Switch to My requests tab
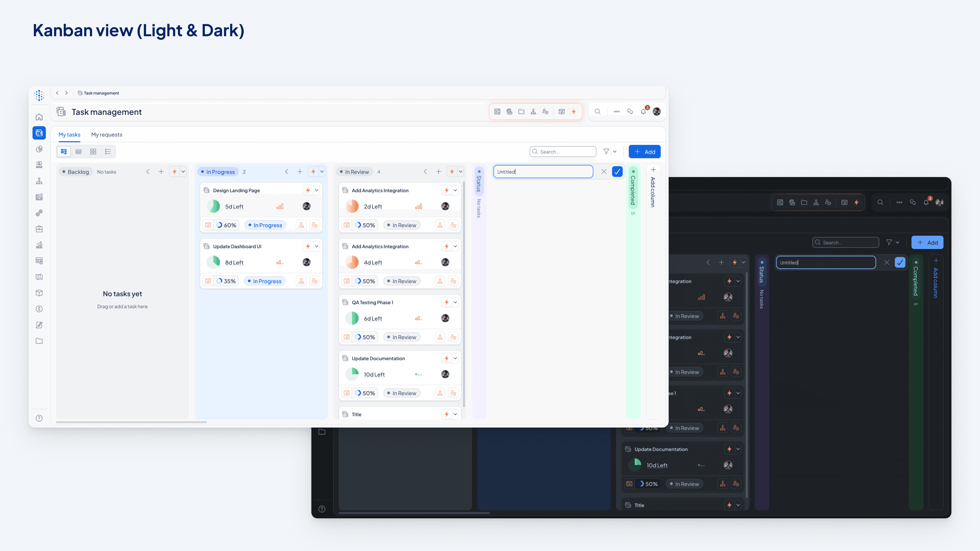The image size is (980, 551). point(106,135)
